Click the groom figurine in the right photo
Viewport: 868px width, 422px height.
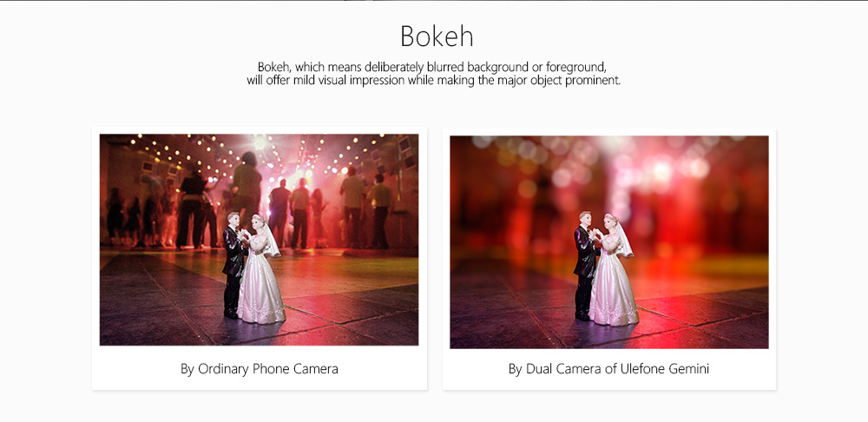(584, 265)
